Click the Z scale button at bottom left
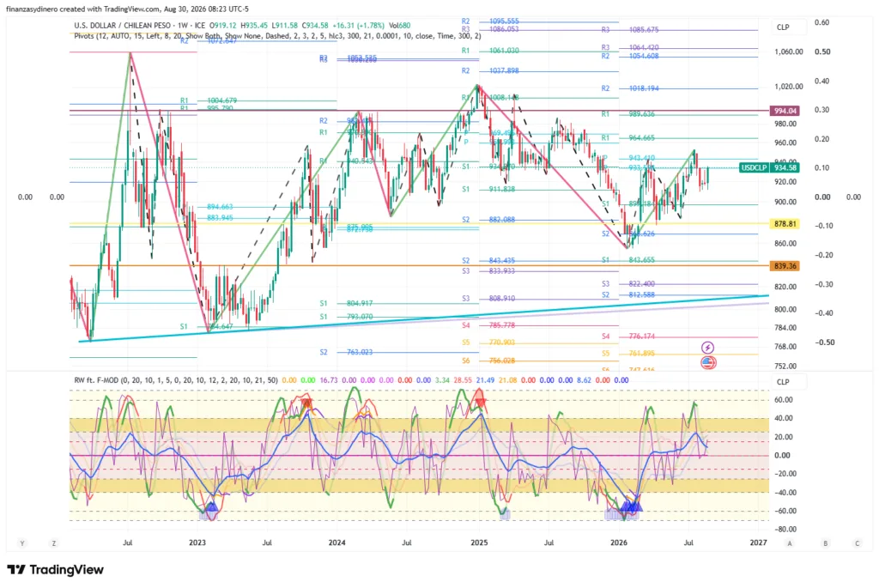The height and width of the screenshot is (588, 879). tap(54, 543)
